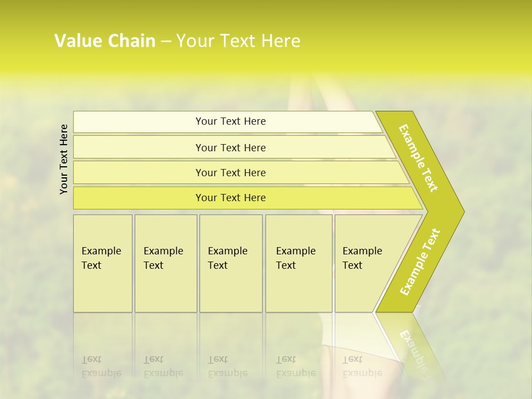This screenshot has height=399, width=532.
Task: Click the third "Your Text Here" horizontal bar
Action: coord(241,172)
